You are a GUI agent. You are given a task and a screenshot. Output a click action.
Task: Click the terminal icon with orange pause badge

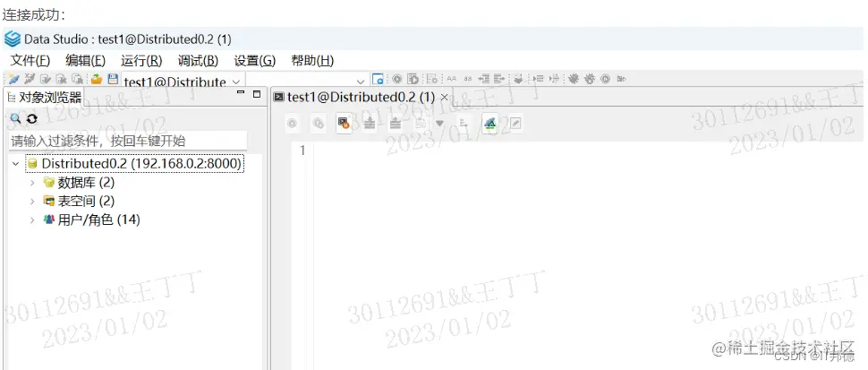point(344,124)
